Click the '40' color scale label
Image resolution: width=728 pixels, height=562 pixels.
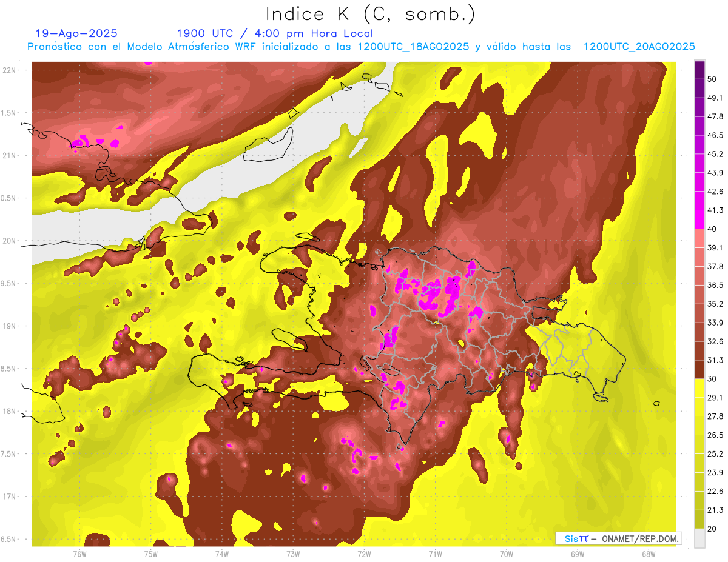(713, 229)
